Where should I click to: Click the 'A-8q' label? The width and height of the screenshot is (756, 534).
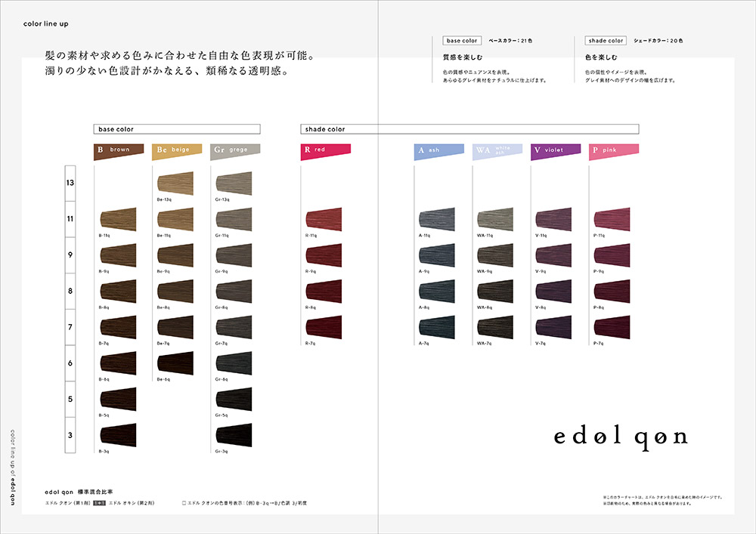tap(424, 307)
